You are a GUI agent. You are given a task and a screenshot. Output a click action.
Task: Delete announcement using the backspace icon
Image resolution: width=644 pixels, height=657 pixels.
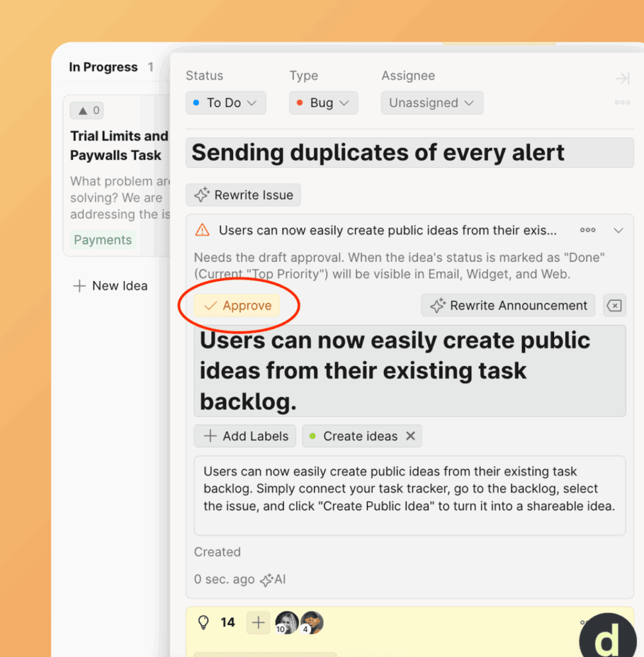(614, 306)
